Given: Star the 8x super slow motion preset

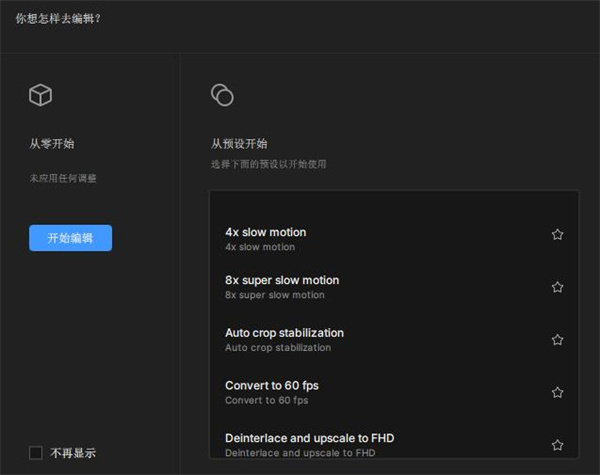Looking at the screenshot, I should pyautogui.click(x=557, y=287).
